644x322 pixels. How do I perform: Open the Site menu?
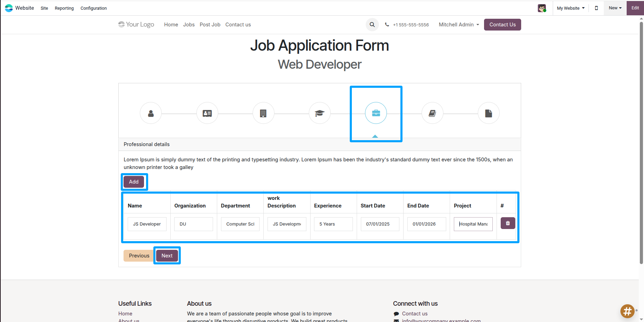44,8
